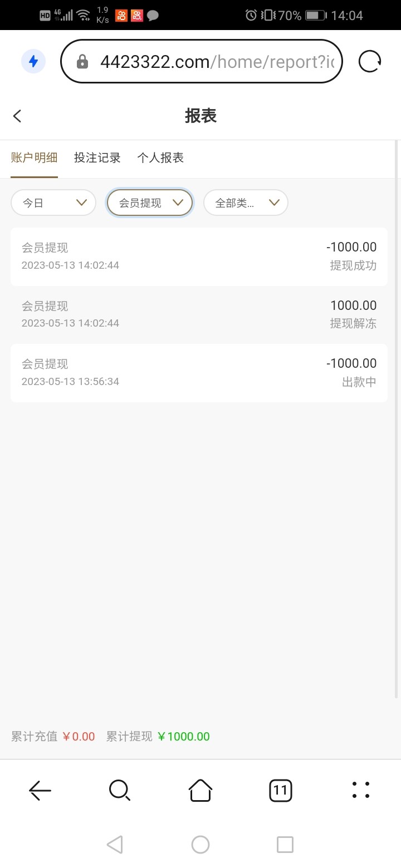This screenshot has height=868, width=401.
Task: Reload the page with refresh icon
Action: click(x=370, y=61)
